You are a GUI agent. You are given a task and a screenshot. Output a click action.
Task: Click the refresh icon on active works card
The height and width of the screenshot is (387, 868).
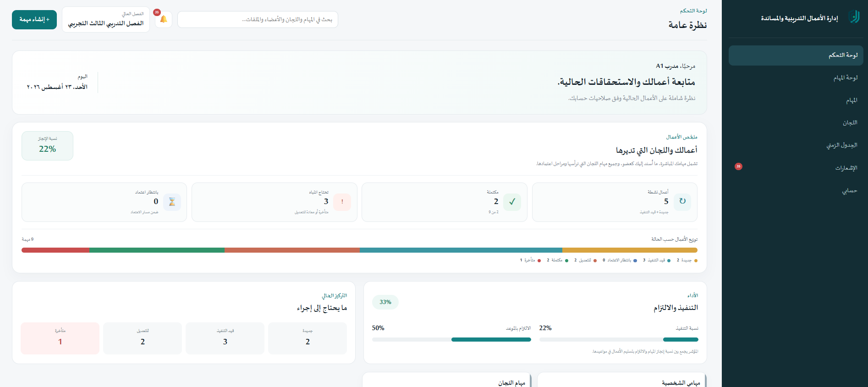click(682, 201)
